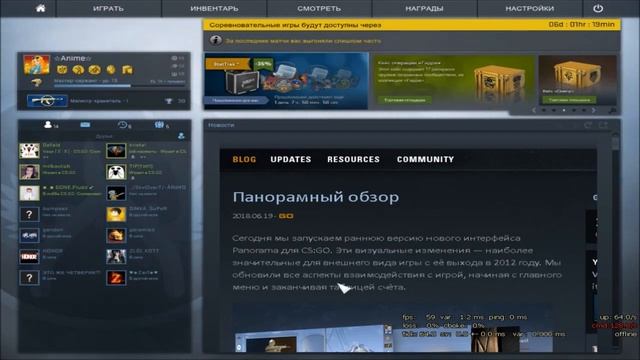640x360 pixels.
Task: Click the AK-47 skill group rank badge
Action: [47, 100]
